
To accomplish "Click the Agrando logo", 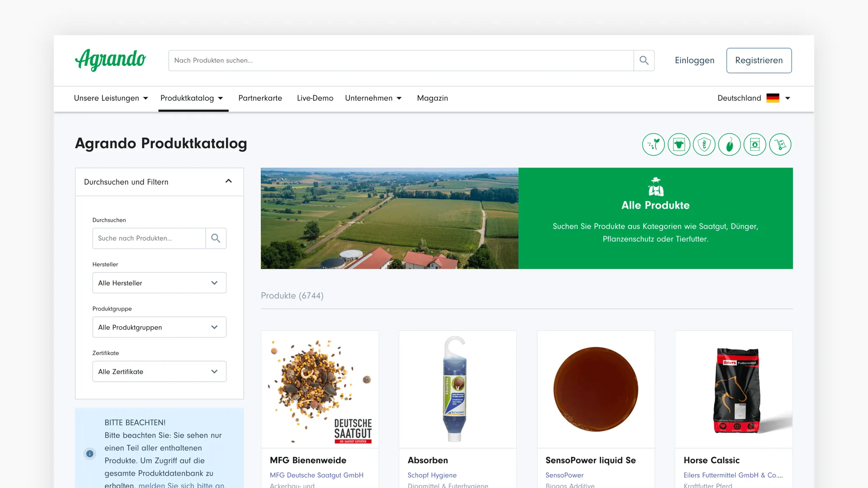I will (111, 60).
